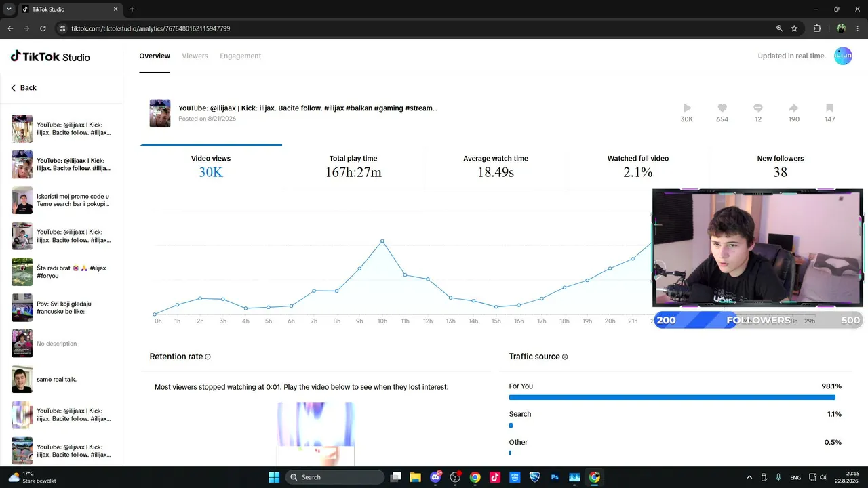Click the TikTok Studio logo
The height and width of the screenshot is (488, 868).
[50, 56]
